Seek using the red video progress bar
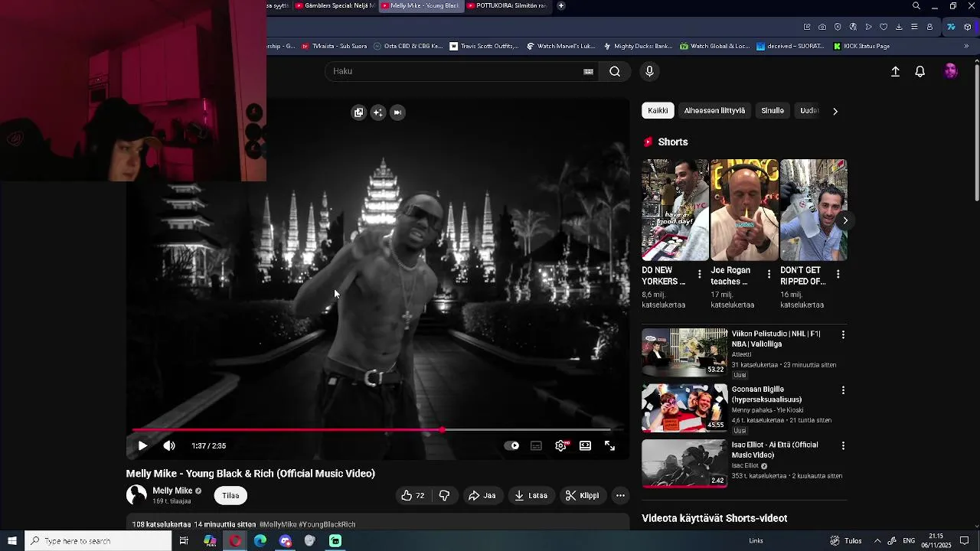This screenshot has width=980, height=551. [x=377, y=430]
